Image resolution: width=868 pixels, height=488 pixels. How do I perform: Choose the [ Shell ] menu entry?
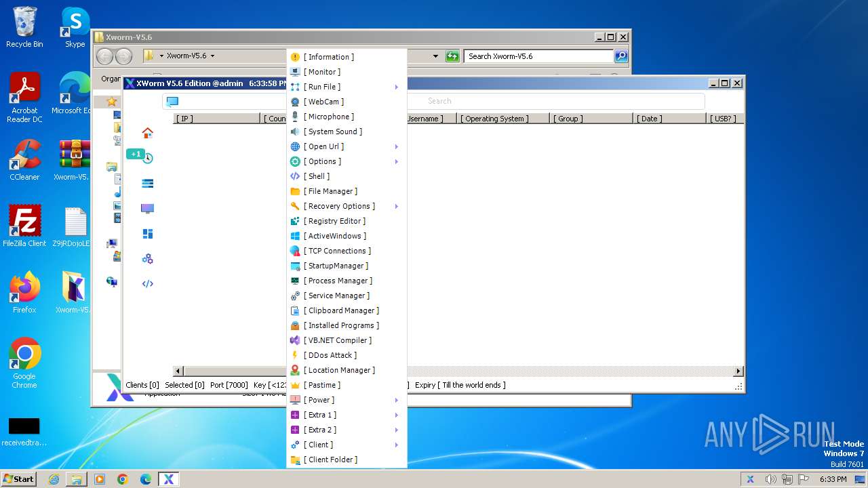(x=347, y=176)
